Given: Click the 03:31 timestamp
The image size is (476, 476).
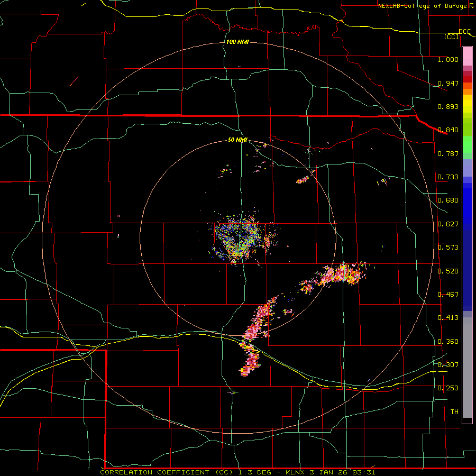Looking at the screenshot, I should pyautogui.click(x=364, y=472).
